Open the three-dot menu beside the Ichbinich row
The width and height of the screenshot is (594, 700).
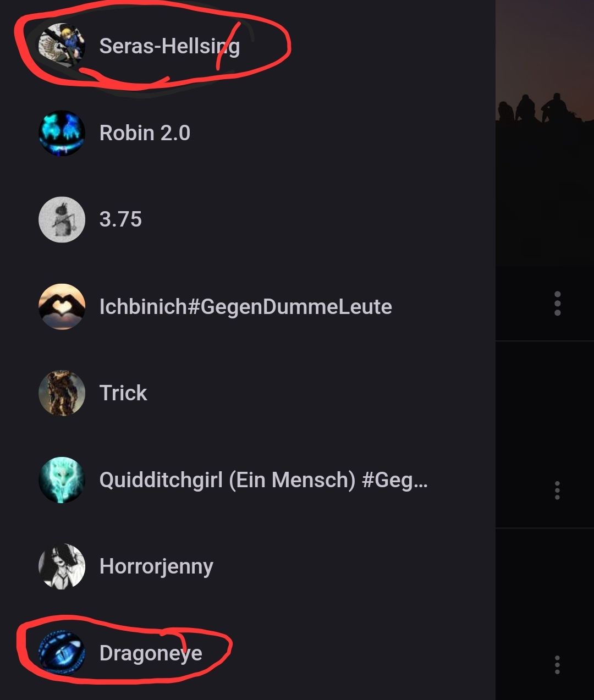pyautogui.click(x=557, y=304)
